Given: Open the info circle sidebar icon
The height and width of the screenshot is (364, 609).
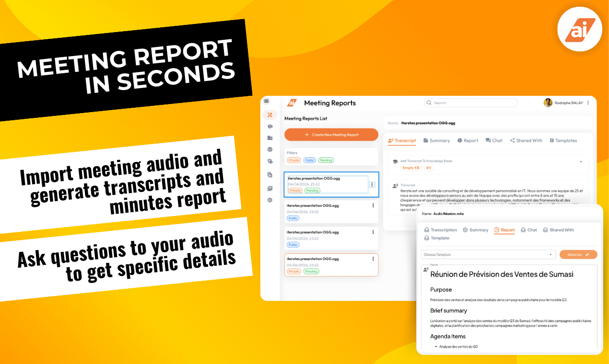Looking at the screenshot, I should click(270, 200).
